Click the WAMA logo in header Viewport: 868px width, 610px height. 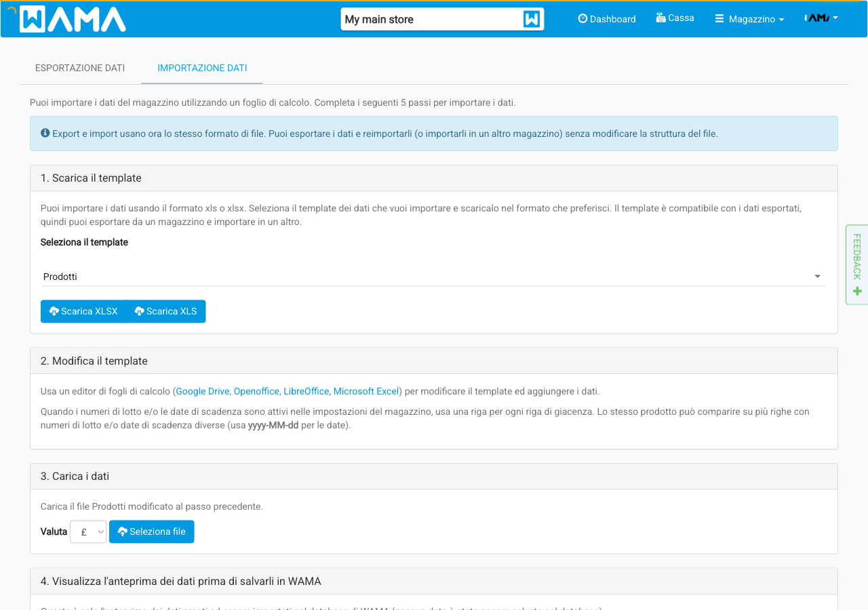click(x=73, y=19)
